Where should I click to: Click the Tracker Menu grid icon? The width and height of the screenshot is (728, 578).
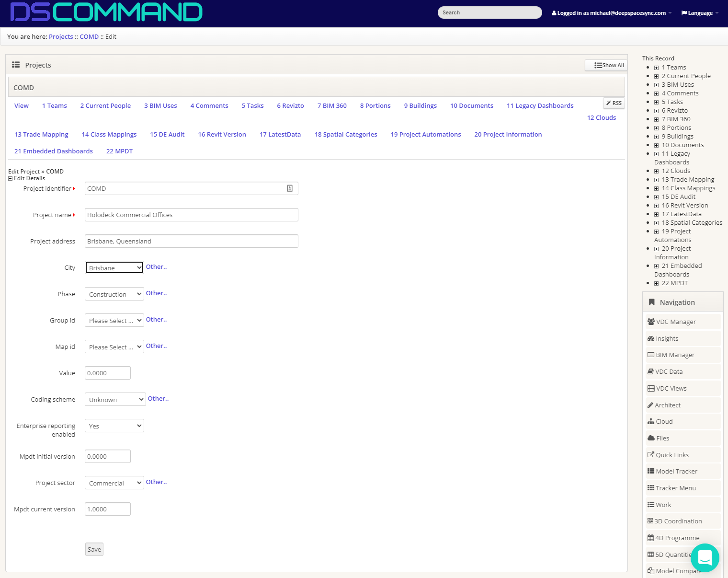651,488
